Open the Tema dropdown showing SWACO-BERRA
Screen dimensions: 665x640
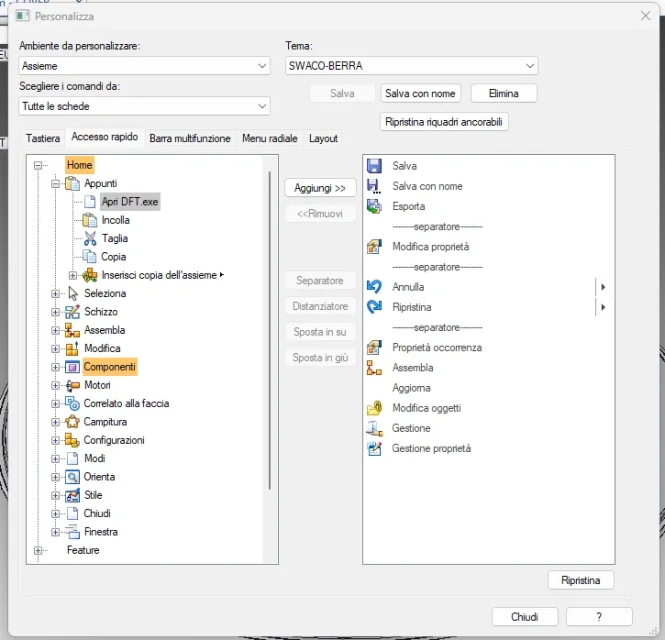click(x=411, y=66)
